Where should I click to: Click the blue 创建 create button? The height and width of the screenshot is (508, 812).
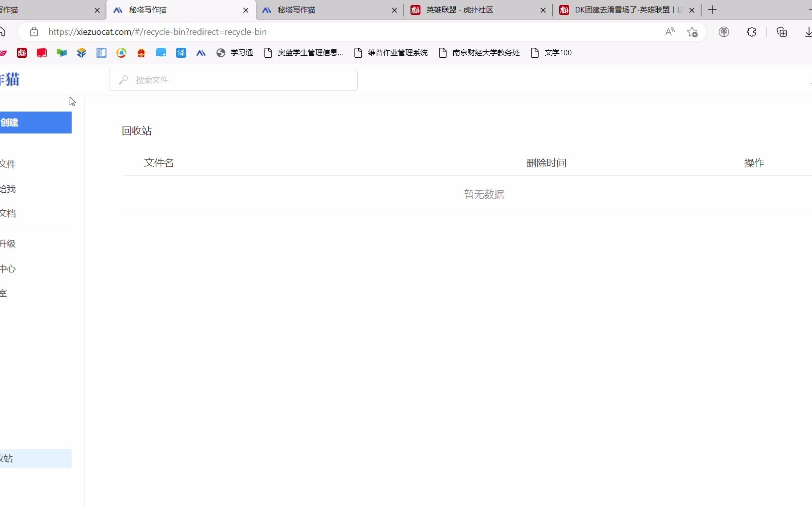pos(36,123)
